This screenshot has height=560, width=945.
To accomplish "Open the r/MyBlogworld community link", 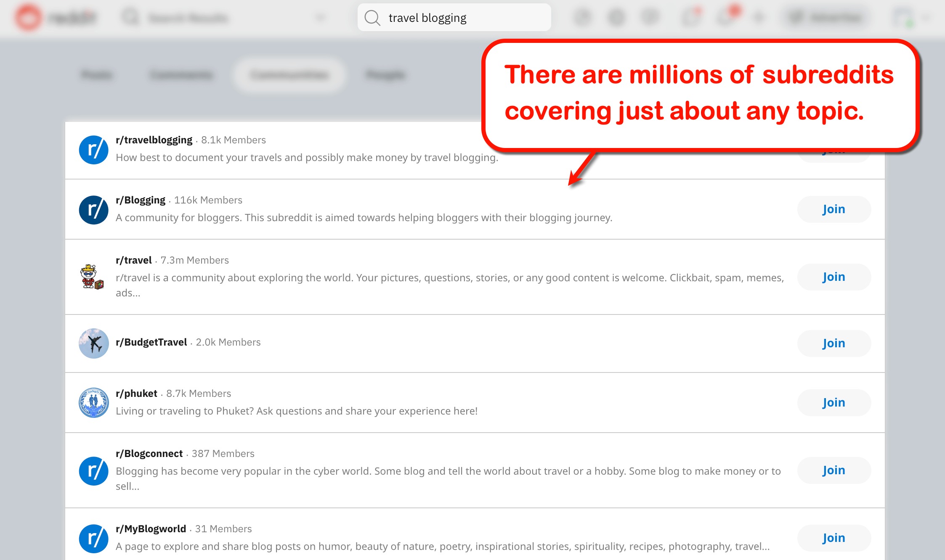I will [151, 529].
